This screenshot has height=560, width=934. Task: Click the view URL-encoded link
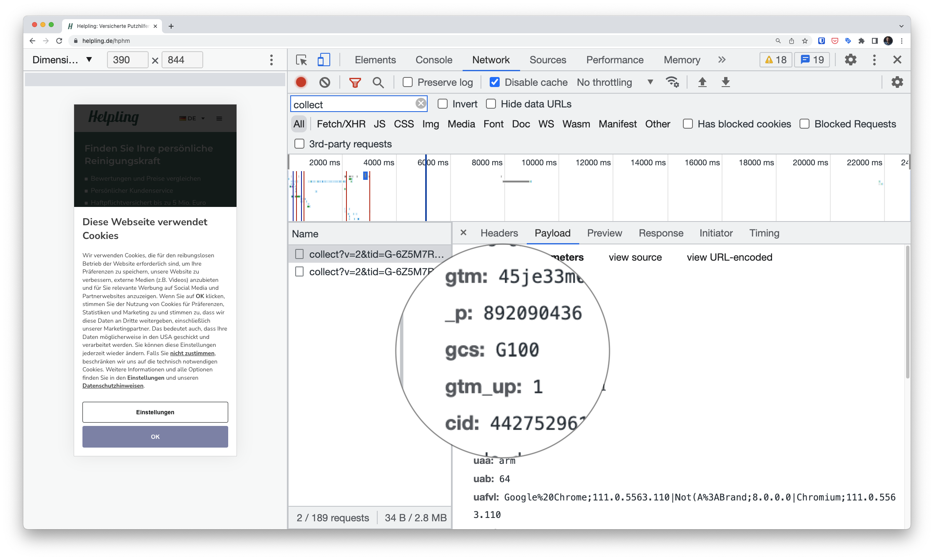(729, 257)
